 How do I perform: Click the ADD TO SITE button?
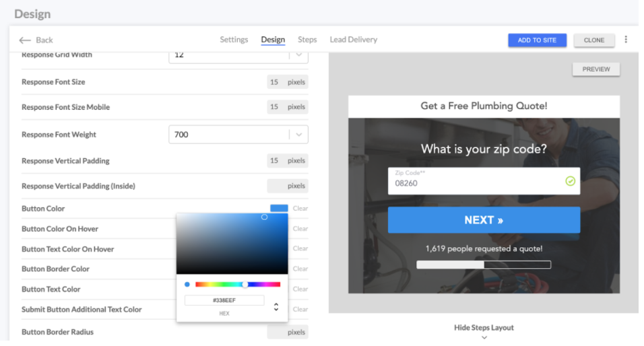(537, 40)
